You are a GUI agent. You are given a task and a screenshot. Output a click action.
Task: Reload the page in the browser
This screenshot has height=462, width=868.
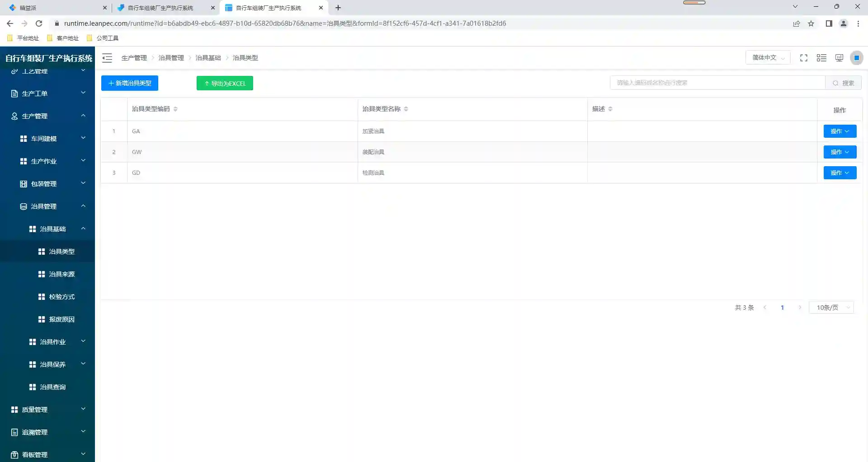coord(39,23)
